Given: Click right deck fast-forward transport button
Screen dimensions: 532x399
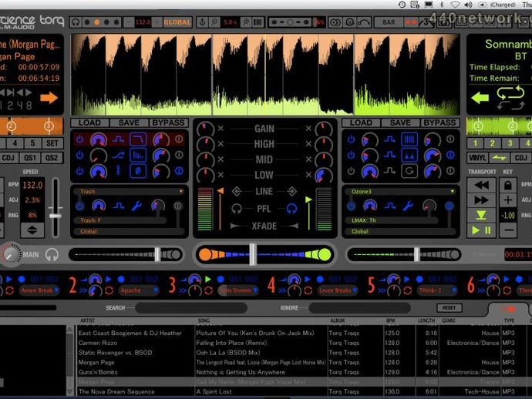Looking at the screenshot, I should click(481, 200).
